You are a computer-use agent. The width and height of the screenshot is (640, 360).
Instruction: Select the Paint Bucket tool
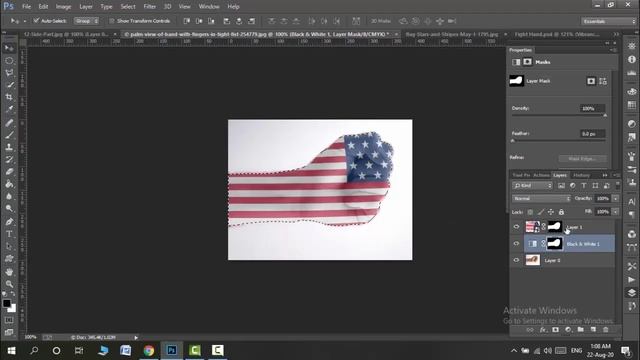tap(9, 184)
